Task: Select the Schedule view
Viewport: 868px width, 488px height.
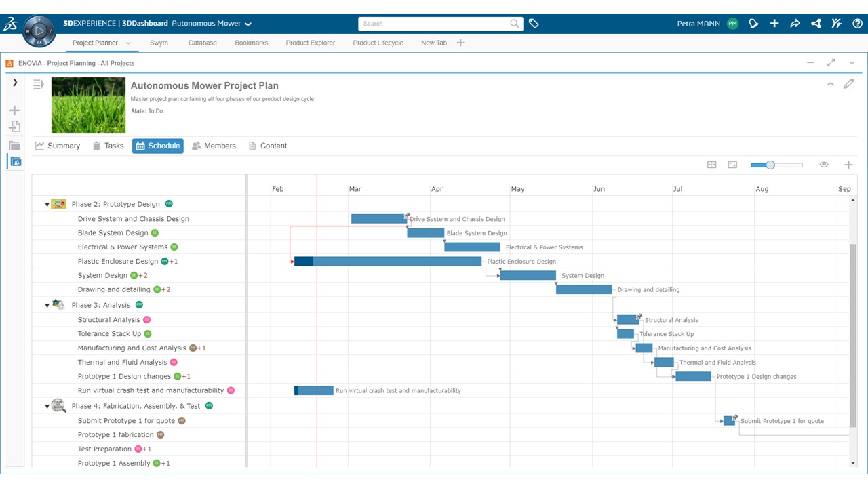Action: (158, 146)
